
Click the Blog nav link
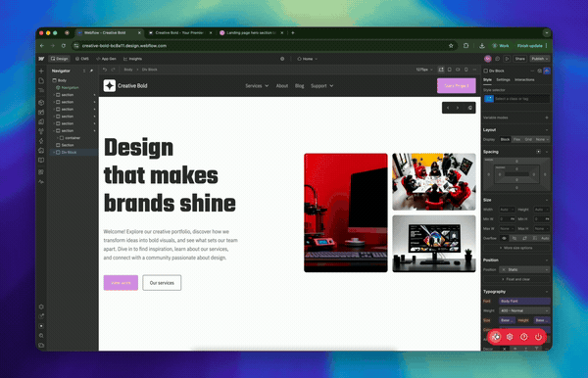(299, 86)
